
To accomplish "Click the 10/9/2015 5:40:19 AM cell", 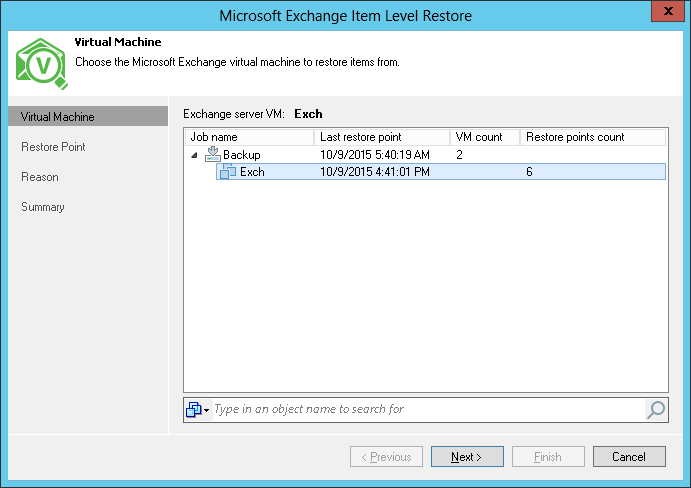I will coord(375,155).
